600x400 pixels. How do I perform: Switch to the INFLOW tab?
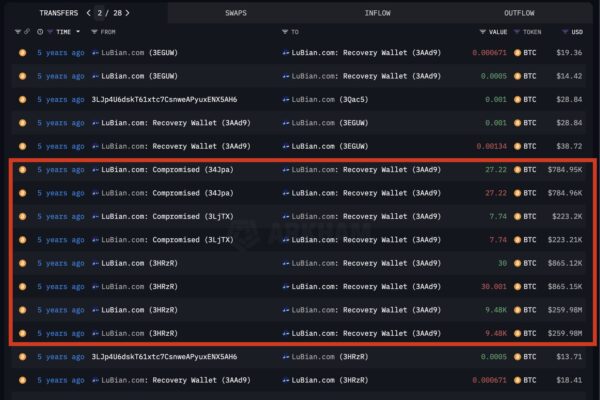click(378, 13)
